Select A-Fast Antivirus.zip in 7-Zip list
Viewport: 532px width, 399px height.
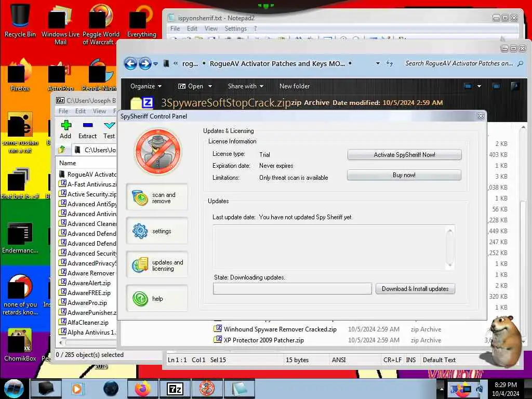pos(87,184)
